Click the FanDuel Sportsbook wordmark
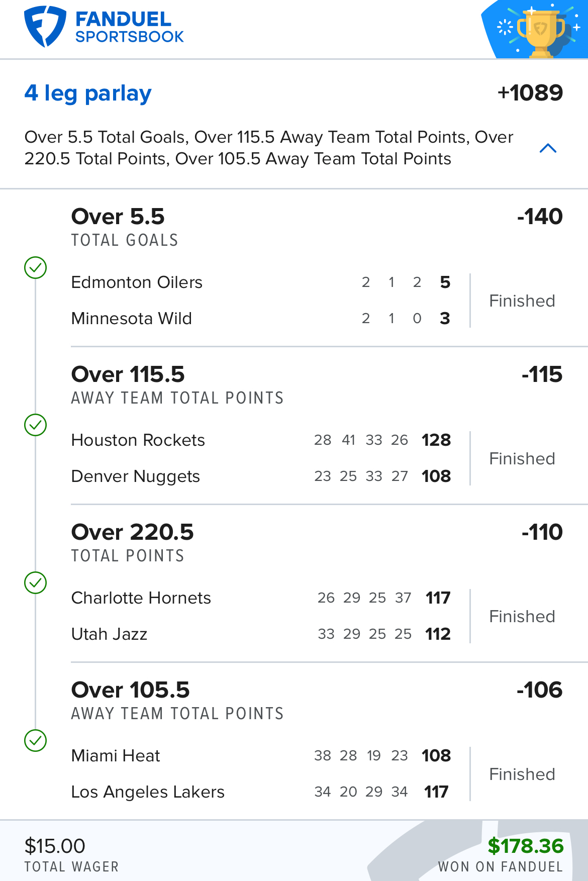Viewport: 588px width, 881px height. click(129, 28)
